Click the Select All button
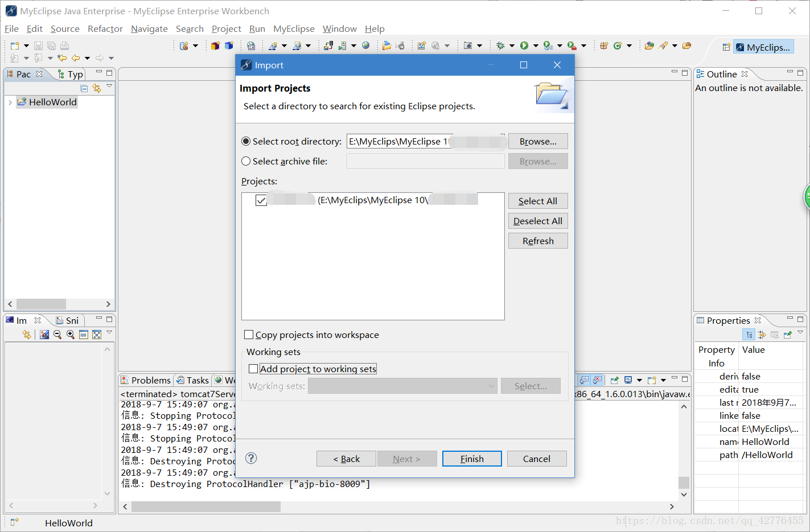Screen dimensions: 810x532 click(x=538, y=201)
